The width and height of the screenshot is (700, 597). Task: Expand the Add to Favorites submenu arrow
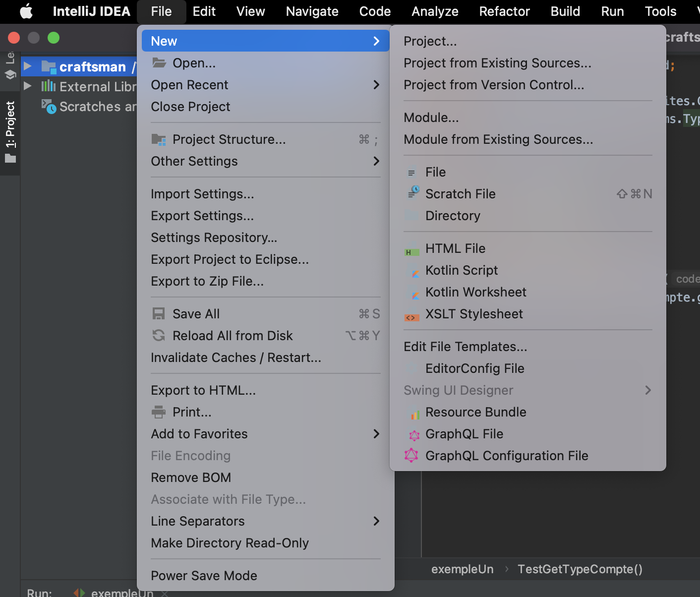[x=376, y=434]
